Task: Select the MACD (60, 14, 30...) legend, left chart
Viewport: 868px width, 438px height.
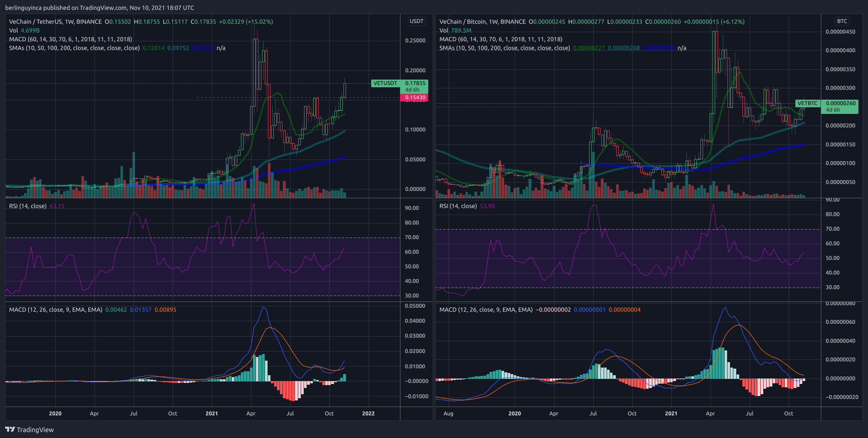Action: click(70, 39)
